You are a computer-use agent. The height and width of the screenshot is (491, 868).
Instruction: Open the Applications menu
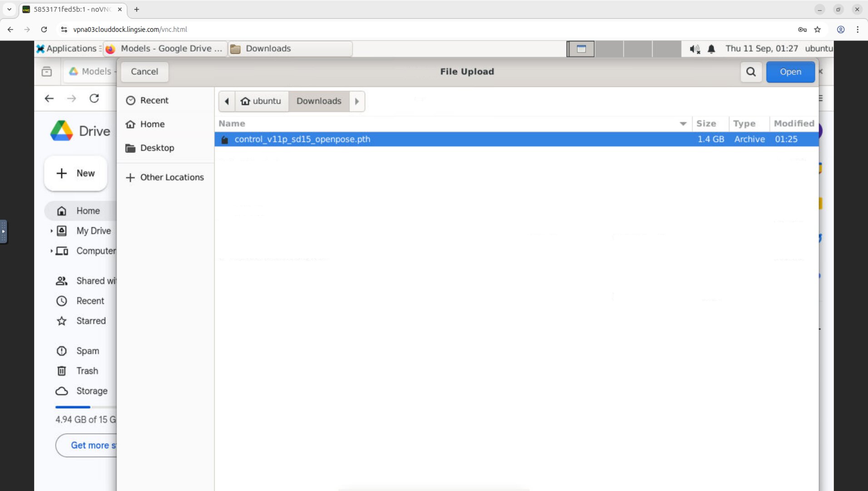tap(68, 49)
